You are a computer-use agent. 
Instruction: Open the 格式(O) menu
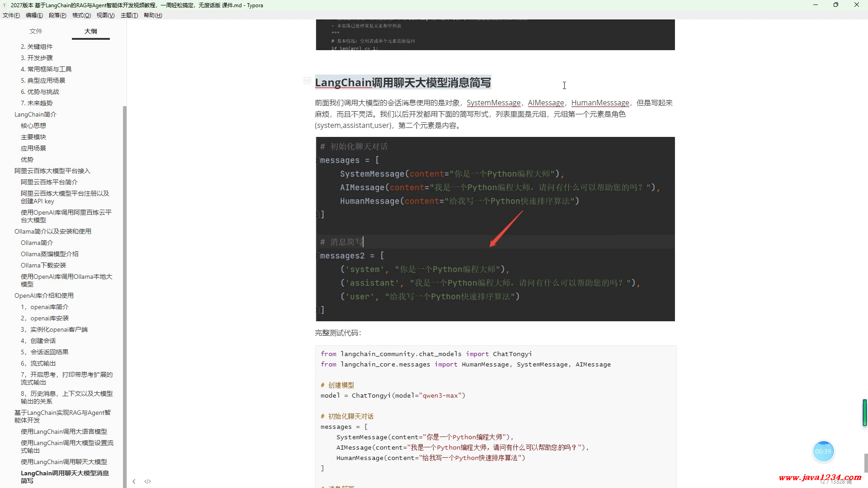pyautogui.click(x=81, y=15)
